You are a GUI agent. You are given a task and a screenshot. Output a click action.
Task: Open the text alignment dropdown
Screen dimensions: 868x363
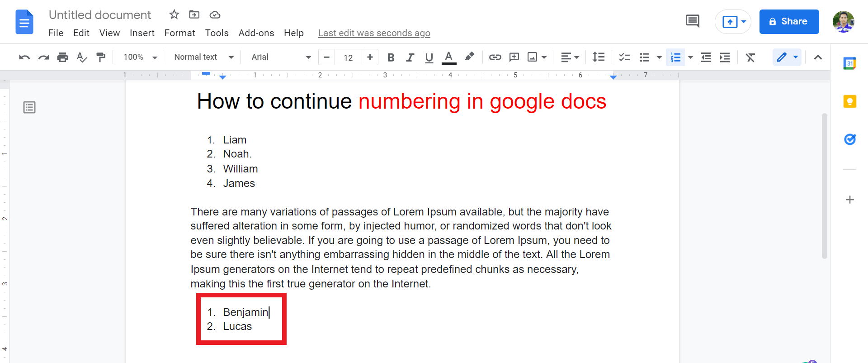pyautogui.click(x=570, y=57)
